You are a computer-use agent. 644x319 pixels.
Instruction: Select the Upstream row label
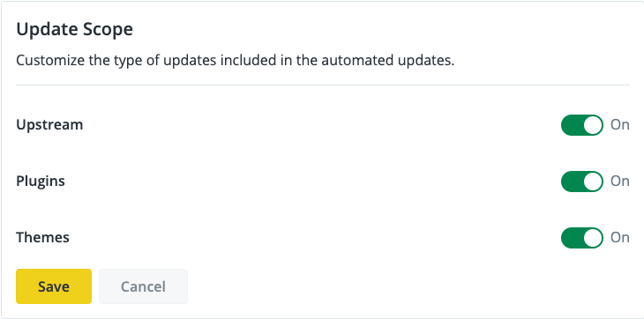pos(49,125)
